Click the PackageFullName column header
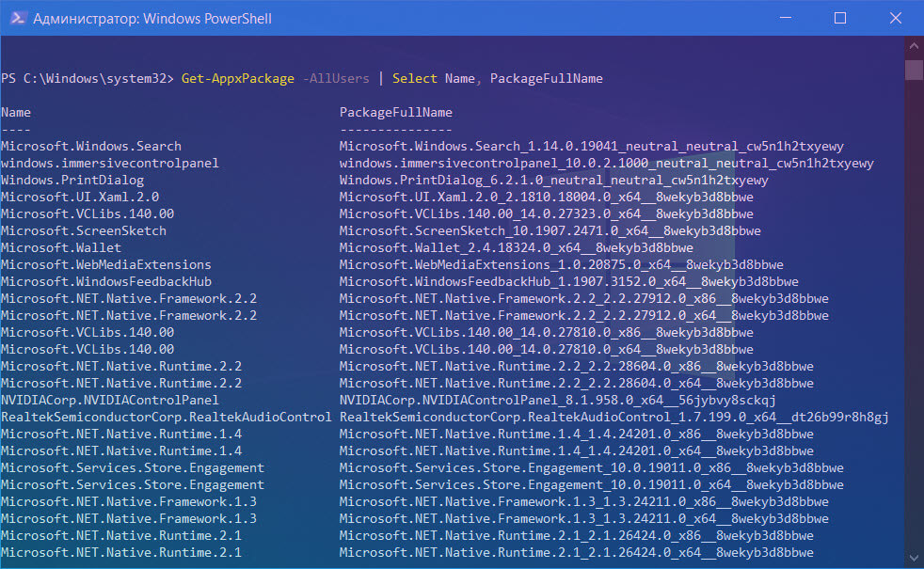924x569 pixels. [396, 112]
